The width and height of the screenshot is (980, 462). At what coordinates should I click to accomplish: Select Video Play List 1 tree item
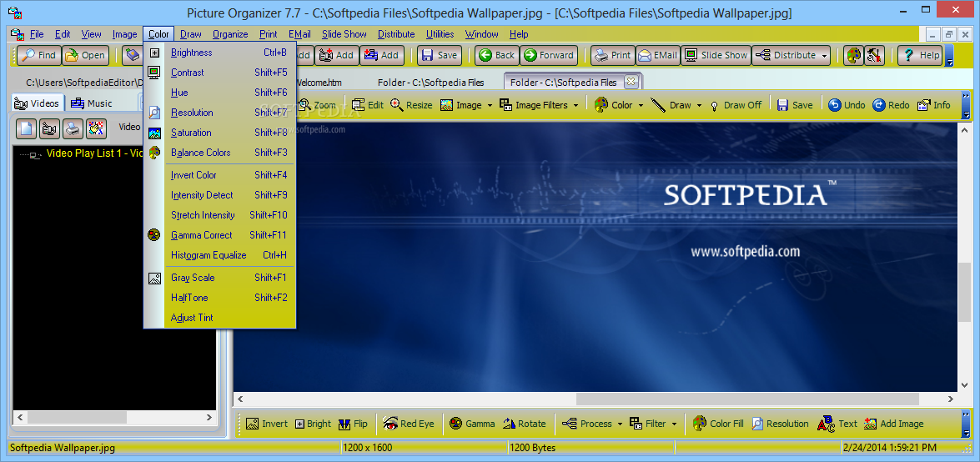pos(96,153)
